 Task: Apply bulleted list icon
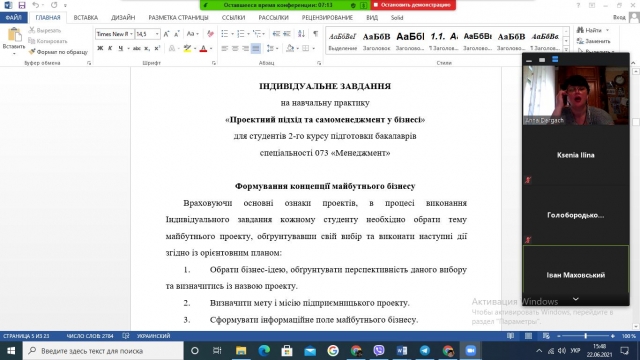tap(224, 34)
